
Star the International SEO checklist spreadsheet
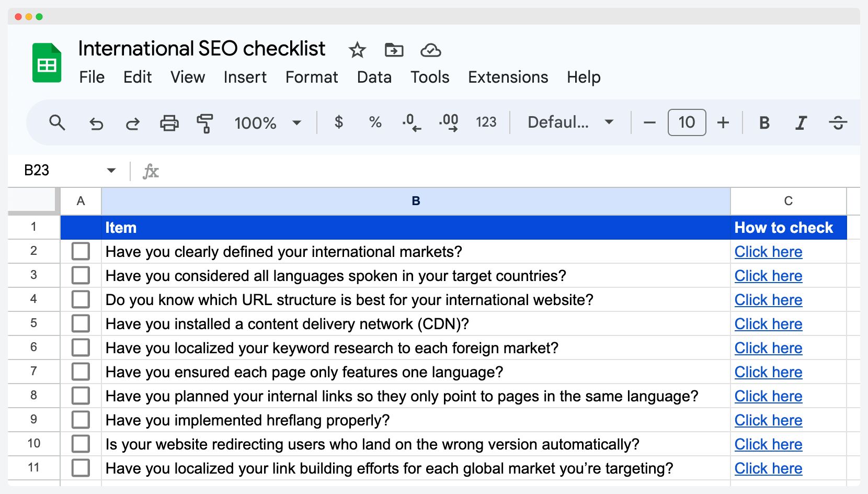point(357,50)
